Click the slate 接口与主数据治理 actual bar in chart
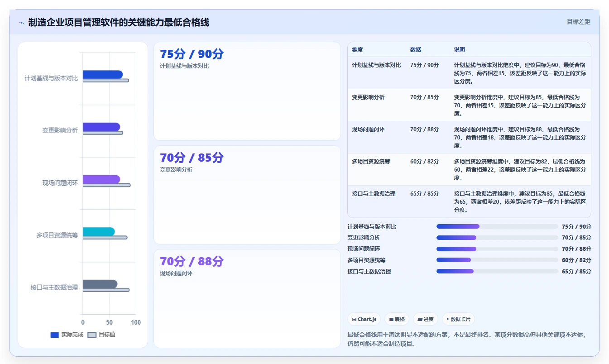The width and height of the screenshot is (609, 364). tap(100, 284)
